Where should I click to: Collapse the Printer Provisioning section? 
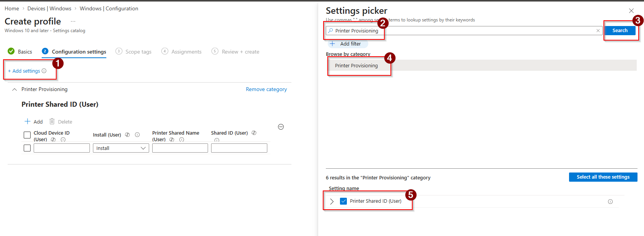click(x=15, y=90)
